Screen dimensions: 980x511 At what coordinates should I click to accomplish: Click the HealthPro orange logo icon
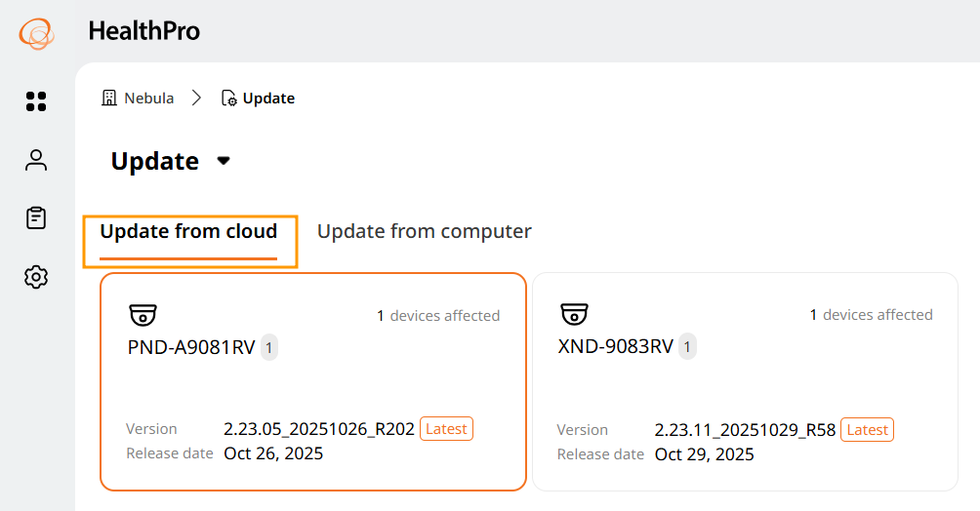coord(36,32)
